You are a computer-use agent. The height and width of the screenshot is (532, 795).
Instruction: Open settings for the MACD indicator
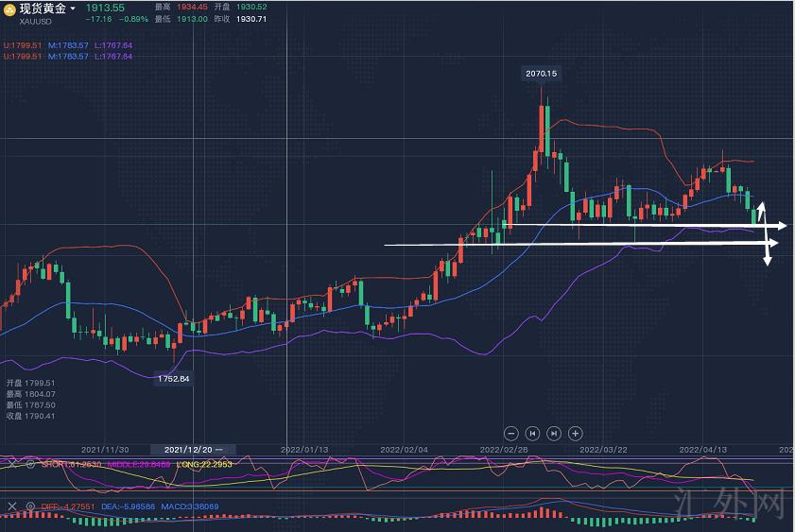pos(30,506)
